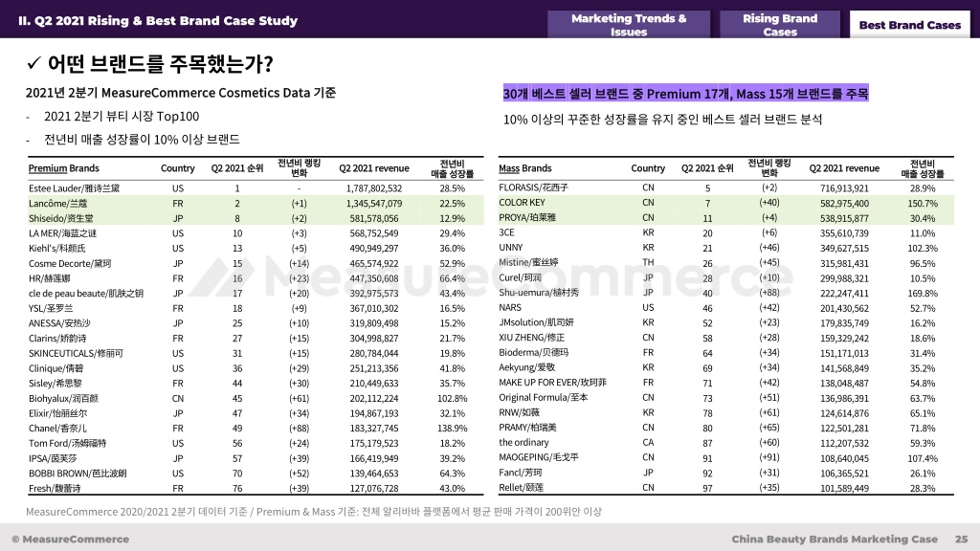The height and width of the screenshot is (551, 980).
Task: Select the 'Mistine' brand cell
Action: [x=528, y=262]
